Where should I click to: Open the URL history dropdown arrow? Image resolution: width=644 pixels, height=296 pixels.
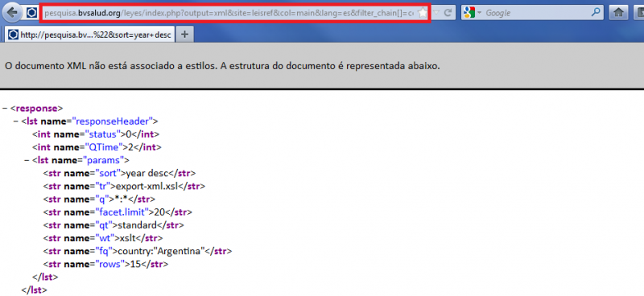point(436,13)
